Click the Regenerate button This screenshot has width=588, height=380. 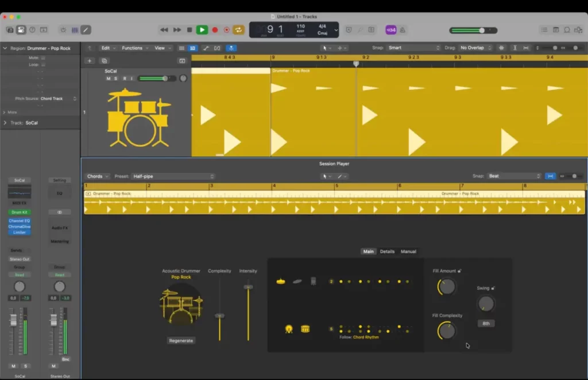point(181,340)
